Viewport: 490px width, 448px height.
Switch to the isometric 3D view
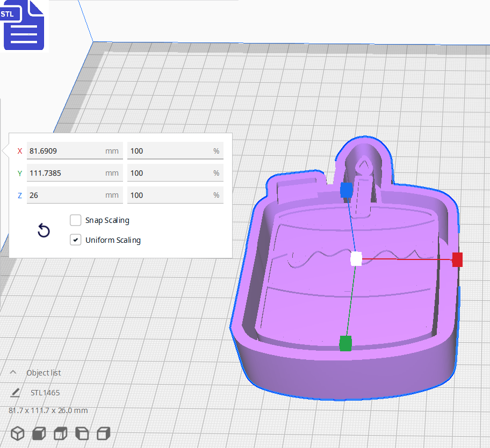coord(18,433)
